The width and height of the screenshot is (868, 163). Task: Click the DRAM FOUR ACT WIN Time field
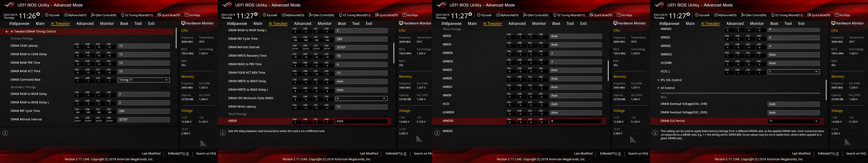tap(361, 73)
